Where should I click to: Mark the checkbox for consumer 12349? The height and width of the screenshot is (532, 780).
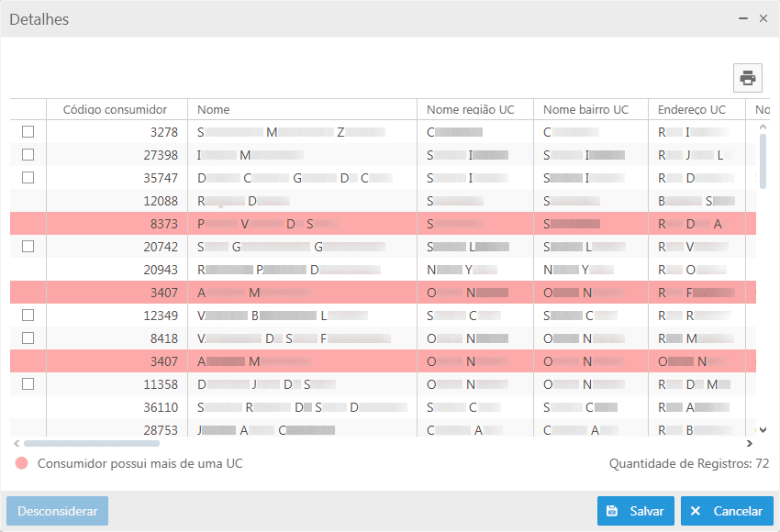28,316
